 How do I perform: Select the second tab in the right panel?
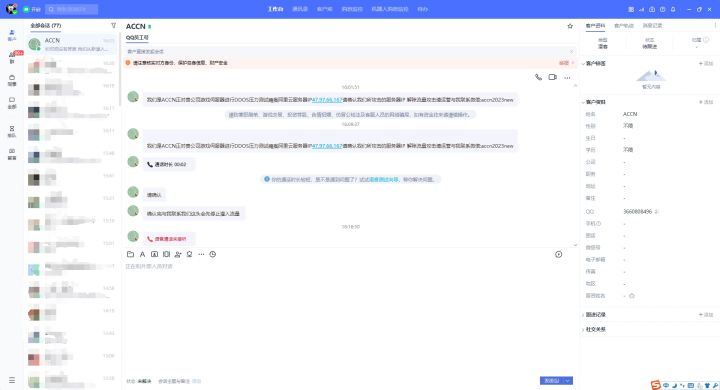click(x=624, y=26)
